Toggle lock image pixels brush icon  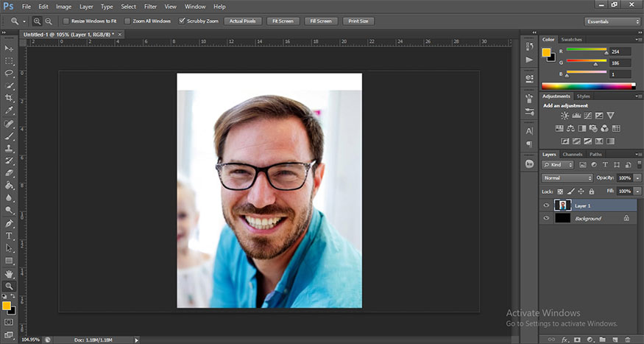pyautogui.click(x=570, y=192)
